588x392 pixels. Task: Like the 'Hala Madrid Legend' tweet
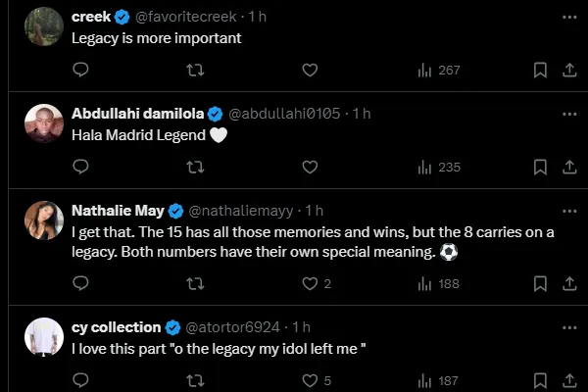[x=310, y=167]
